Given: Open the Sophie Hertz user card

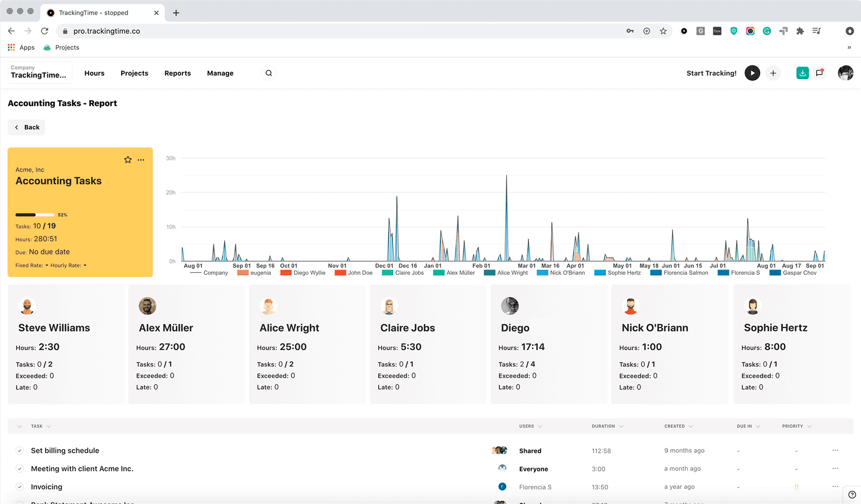Looking at the screenshot, I should pos(792,344).
